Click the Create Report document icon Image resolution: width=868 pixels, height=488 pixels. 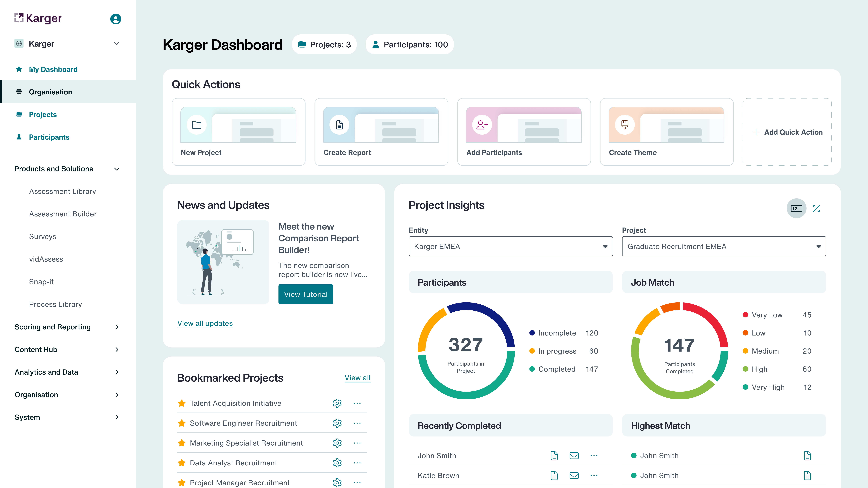coord(339,125)
